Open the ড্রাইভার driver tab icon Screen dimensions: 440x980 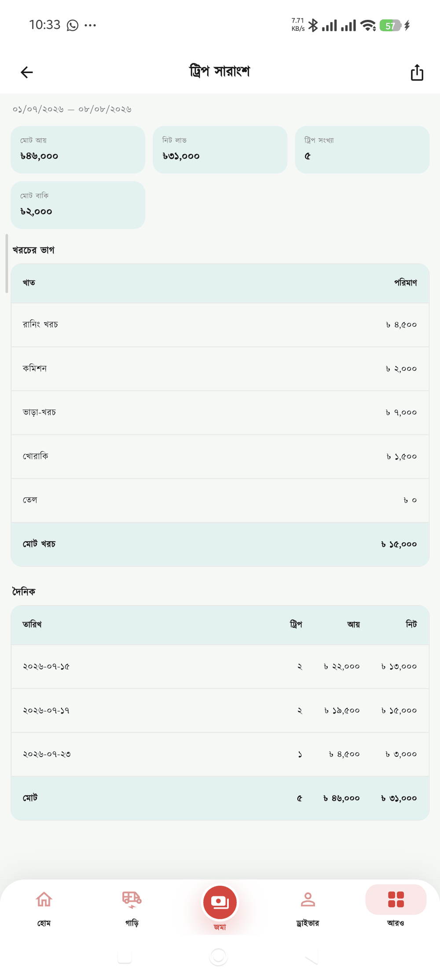coord(308,899)
